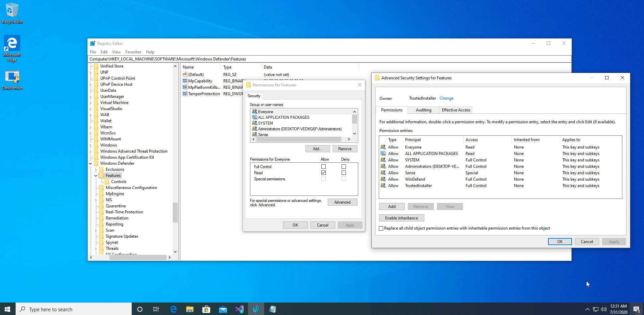
Task: Launch Microsoft Edge from the desktop
Action: coord(12,49)
